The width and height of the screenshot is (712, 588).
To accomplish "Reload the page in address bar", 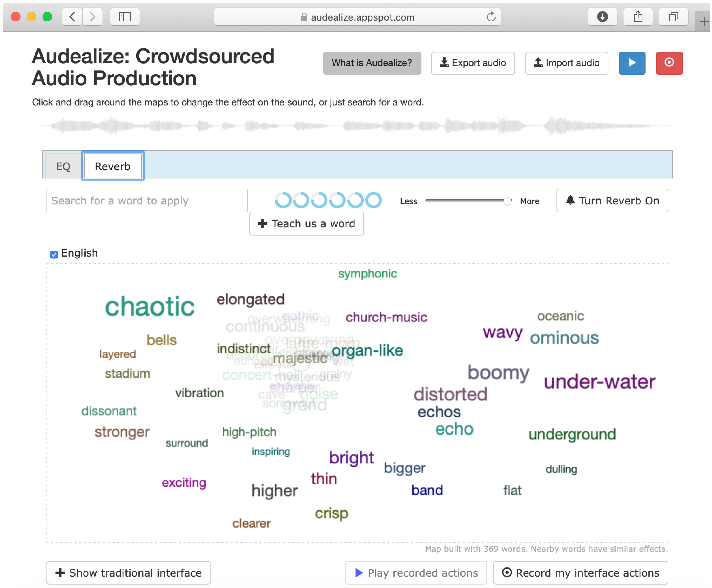I will (491, 17).
